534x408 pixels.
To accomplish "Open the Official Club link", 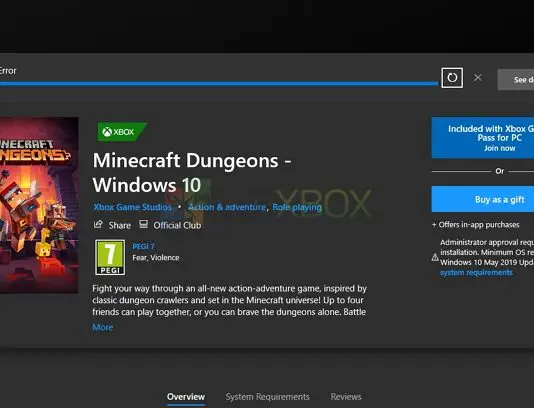I will [x=177, y=225].
